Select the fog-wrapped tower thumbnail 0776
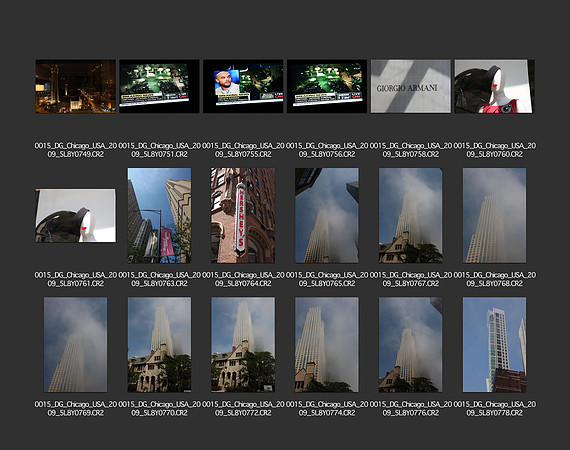Viewport: 570px width, 450px height. (x=411, y=345)
